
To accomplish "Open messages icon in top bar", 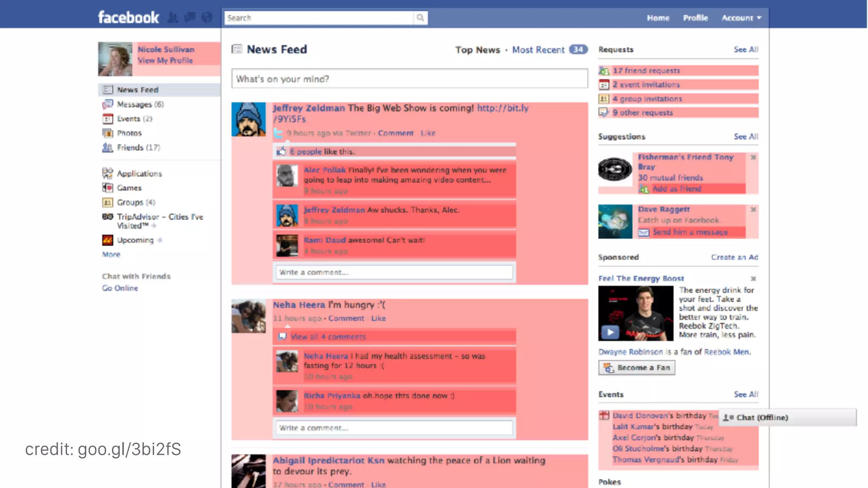I will (x=190, y=17).
